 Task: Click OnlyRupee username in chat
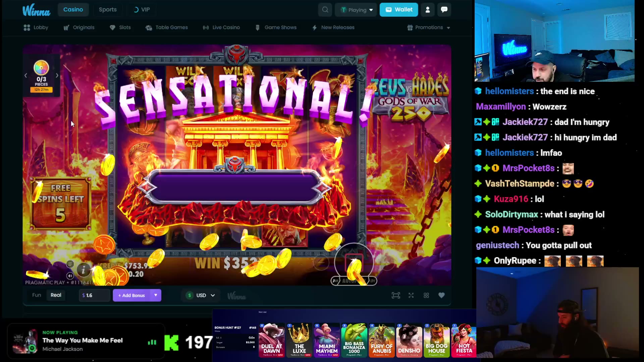click(515, 261)
